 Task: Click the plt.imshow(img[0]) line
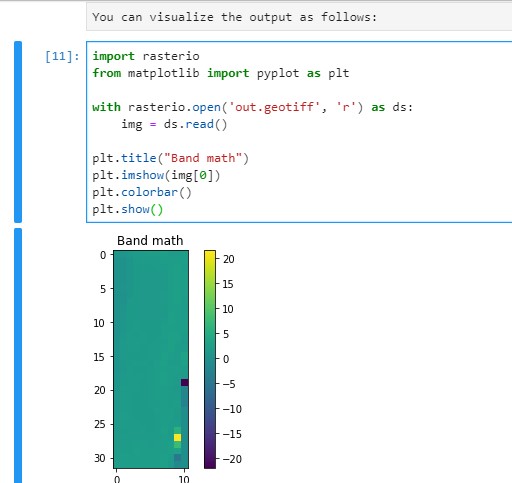coord(156,175)
